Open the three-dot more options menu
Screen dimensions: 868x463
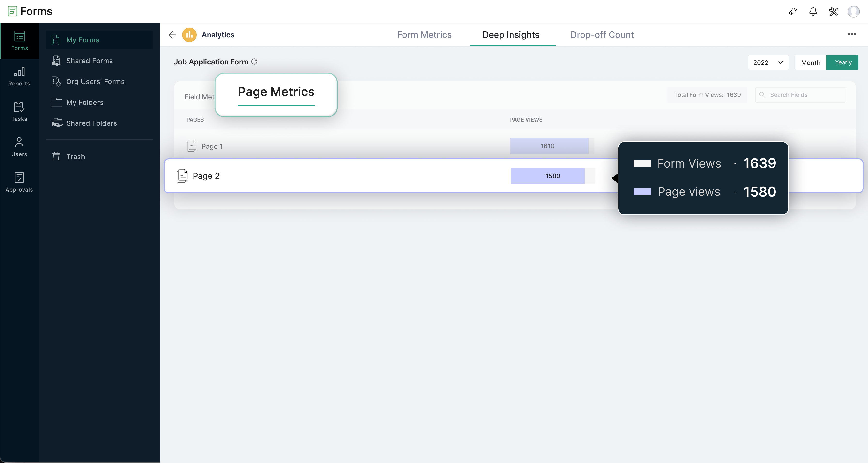tap(852, 34)
